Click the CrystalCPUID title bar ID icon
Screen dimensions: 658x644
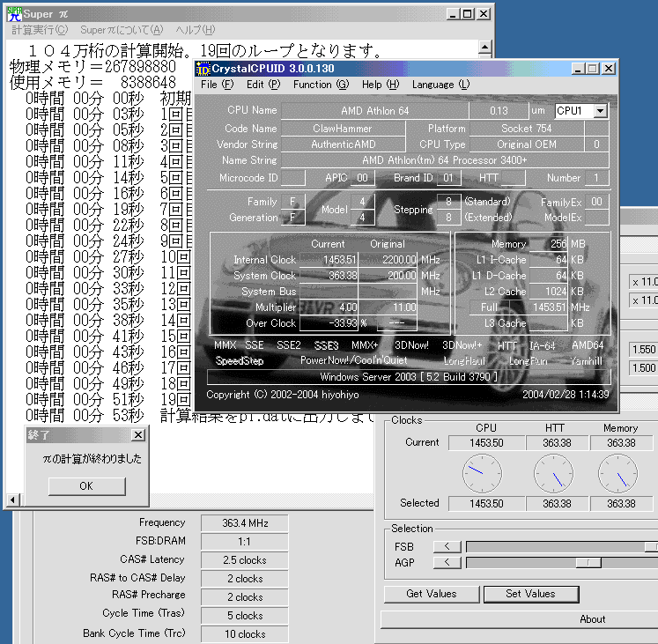coord(203,69)
